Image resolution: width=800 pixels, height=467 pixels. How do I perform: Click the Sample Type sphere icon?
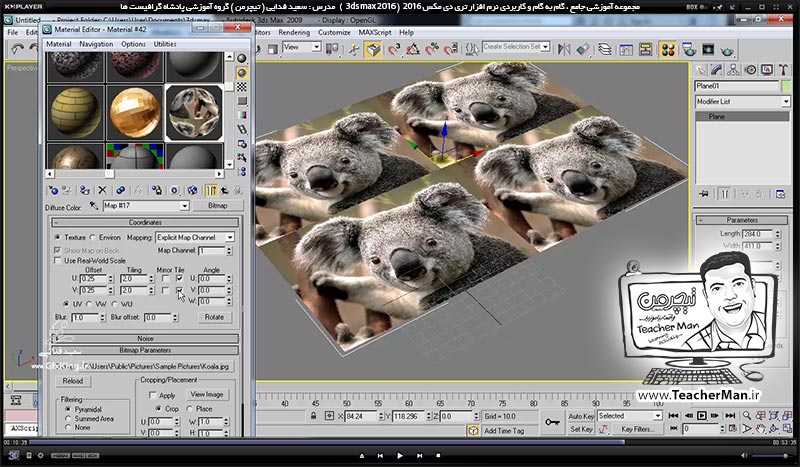[x=242, y=58]
